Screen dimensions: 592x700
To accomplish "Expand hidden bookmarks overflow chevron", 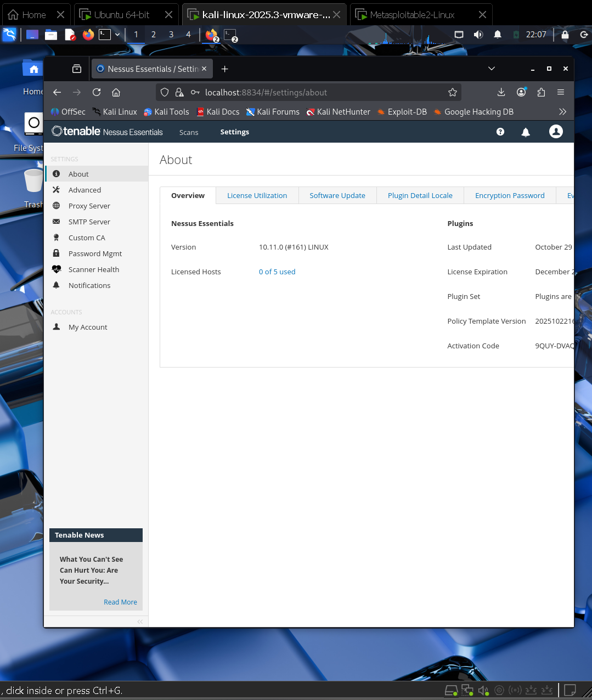I will (562, 112).
